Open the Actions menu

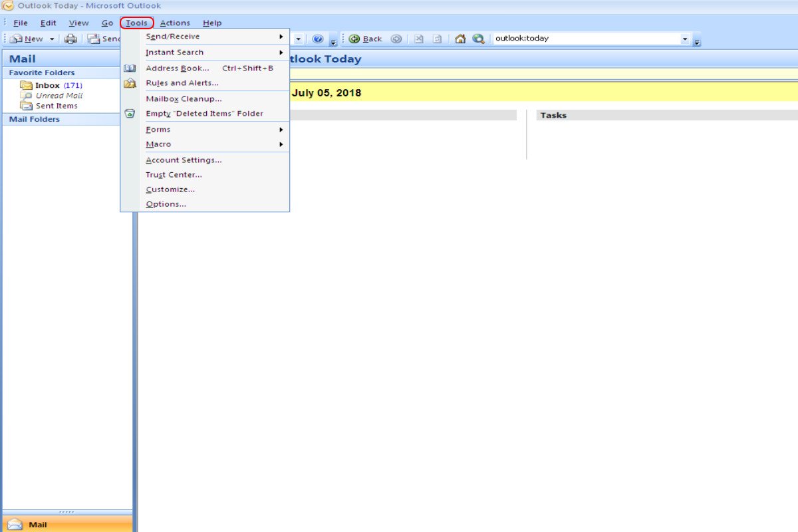click(175, 23)
